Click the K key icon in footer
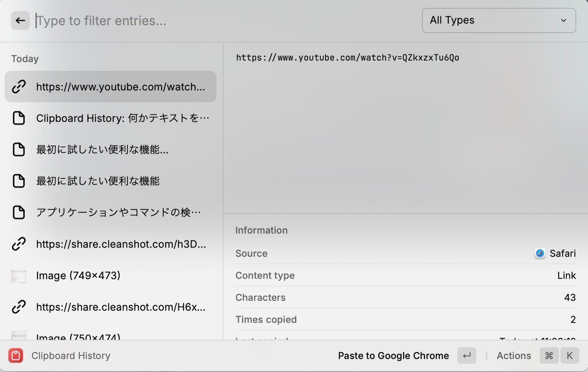This screenshot has height=372, width=588. click(569, 356)
